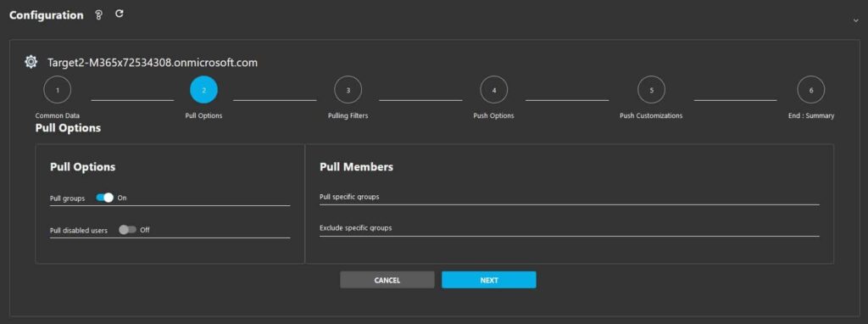The image size is (868, 324).
Task: Click the Exclude specific groups field
Action: (x=569, y=228)
